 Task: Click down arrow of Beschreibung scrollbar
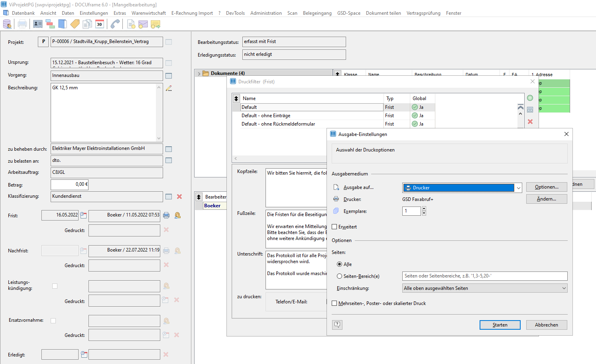pos(159,138)
